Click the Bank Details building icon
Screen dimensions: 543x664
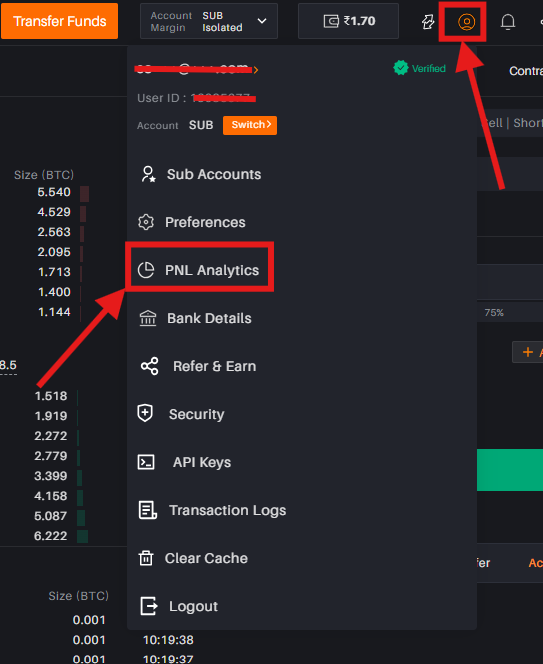tap(148, 318)
